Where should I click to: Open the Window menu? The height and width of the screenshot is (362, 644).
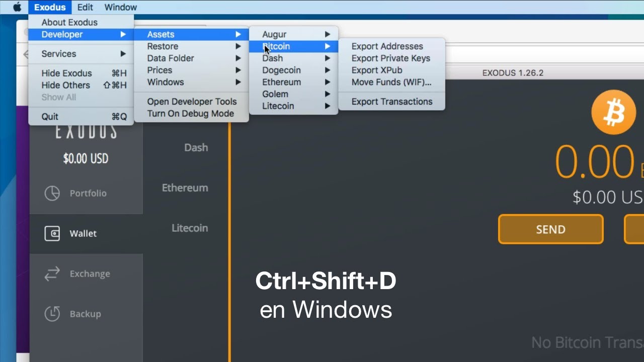121,7
